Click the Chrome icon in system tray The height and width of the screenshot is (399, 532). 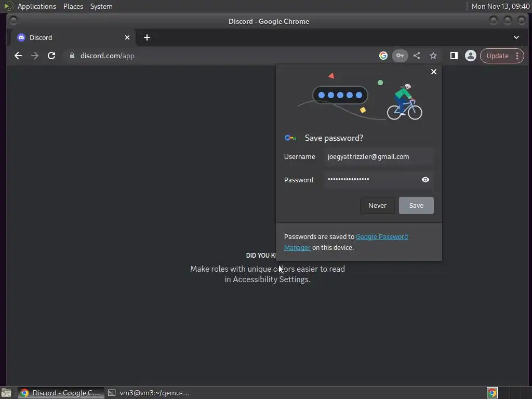point(492,393)
